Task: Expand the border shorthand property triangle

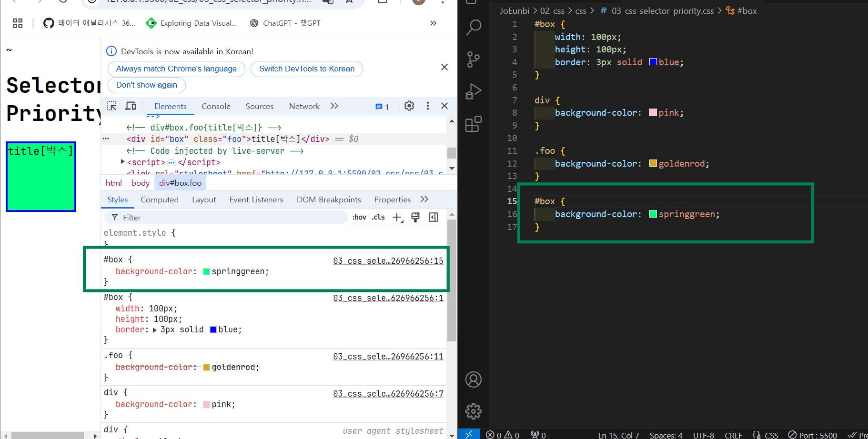Action: [155, 329]
